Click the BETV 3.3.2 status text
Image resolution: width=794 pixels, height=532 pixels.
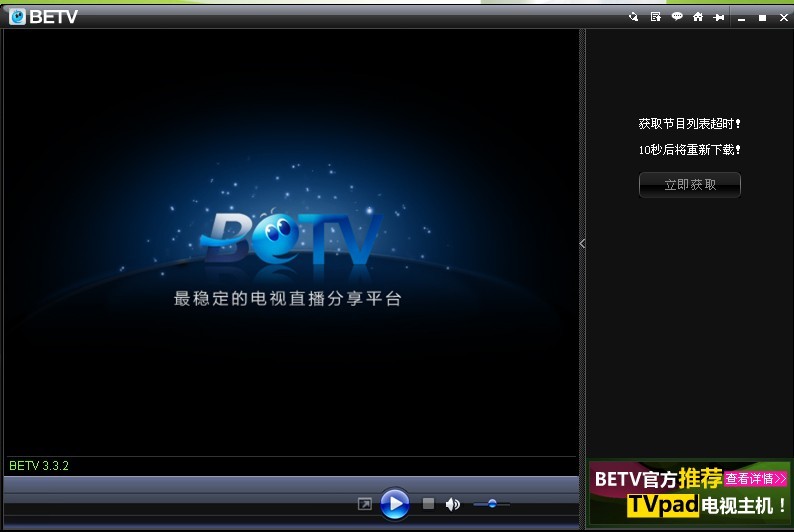point(39,466)
